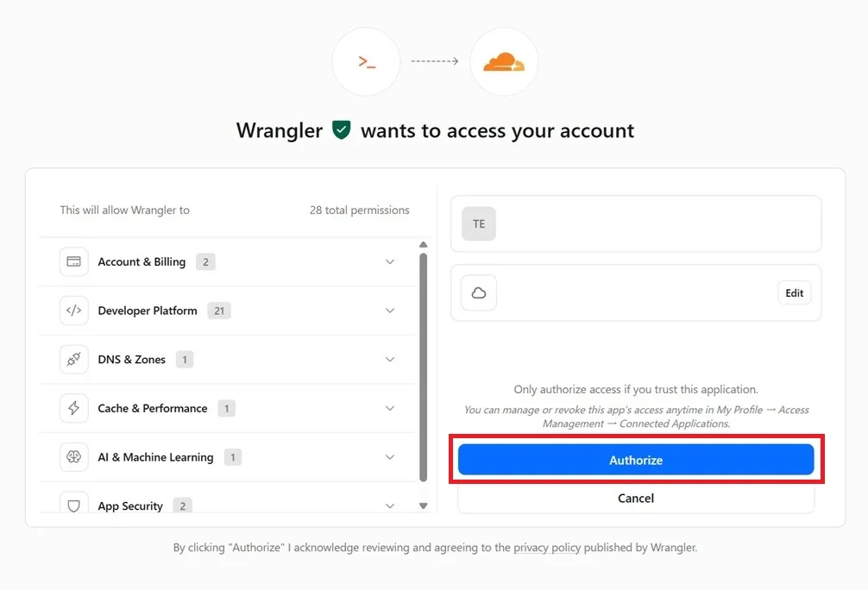Expand Cache & Performance permissions chevron

click(390, 408)
